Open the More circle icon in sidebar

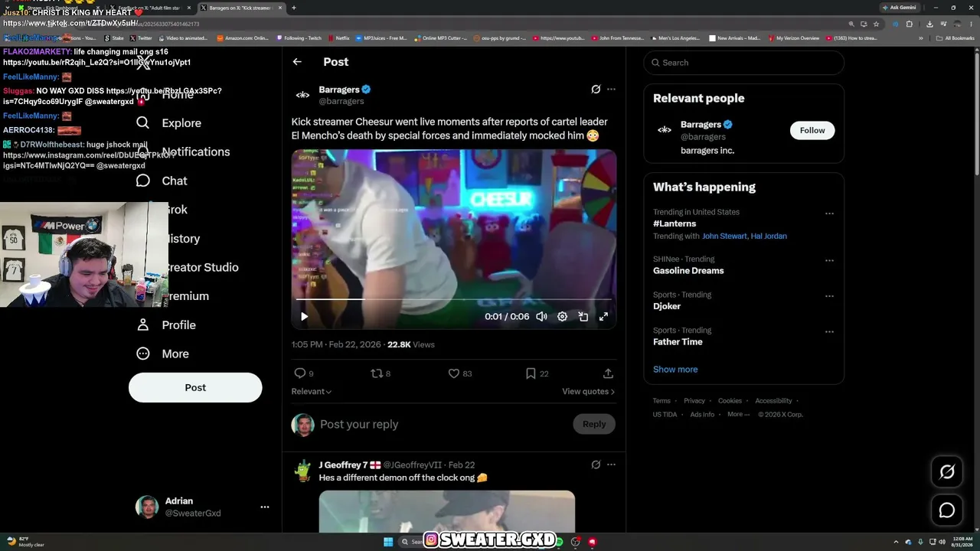click(x=142, y=354)
